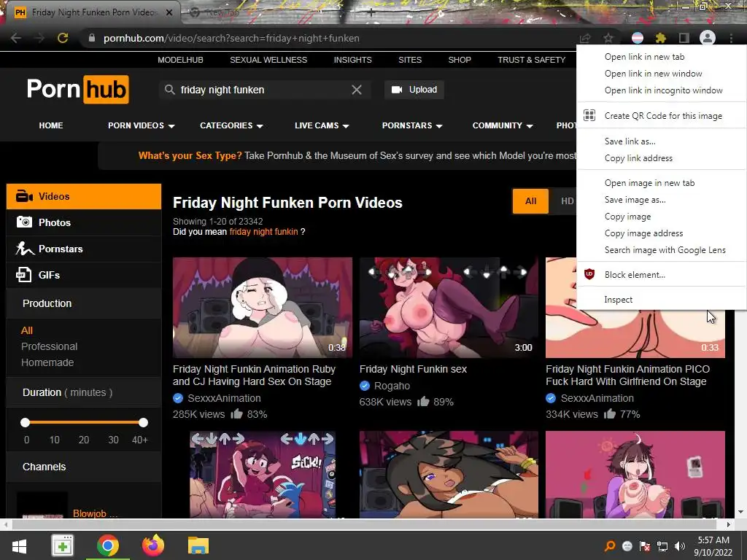Launch Firefox from the taskbar
747x560 pixels.
pos(153,545)
